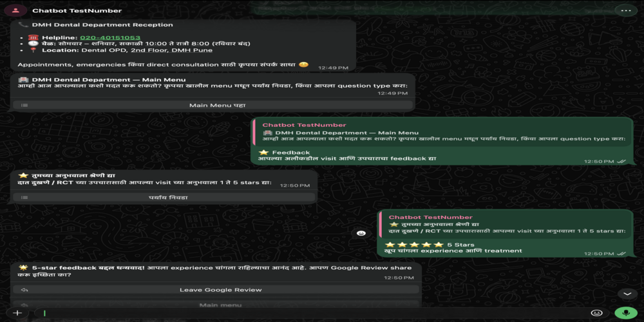Screen dimensions: 644x322
Task: Select the 'DMH Dental Department Reception' message title
Action: (x=102, y=24)
